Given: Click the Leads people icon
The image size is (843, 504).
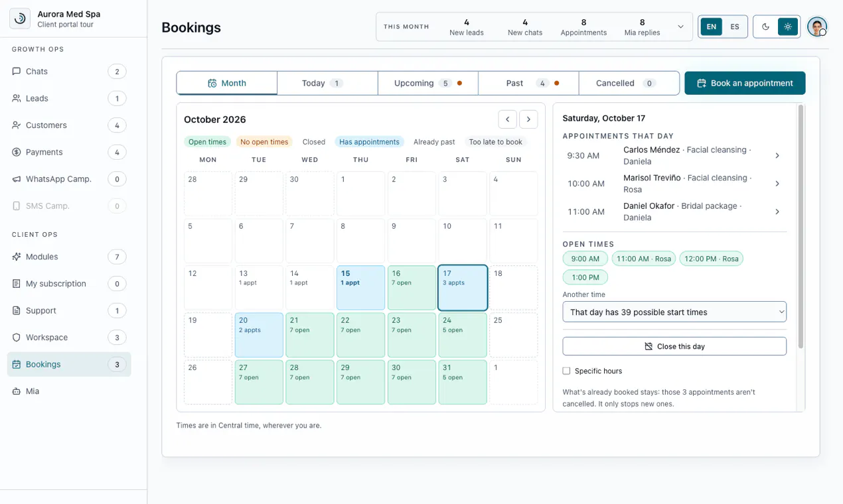Looking at the screenshot, I should click(x=17, y=98).
